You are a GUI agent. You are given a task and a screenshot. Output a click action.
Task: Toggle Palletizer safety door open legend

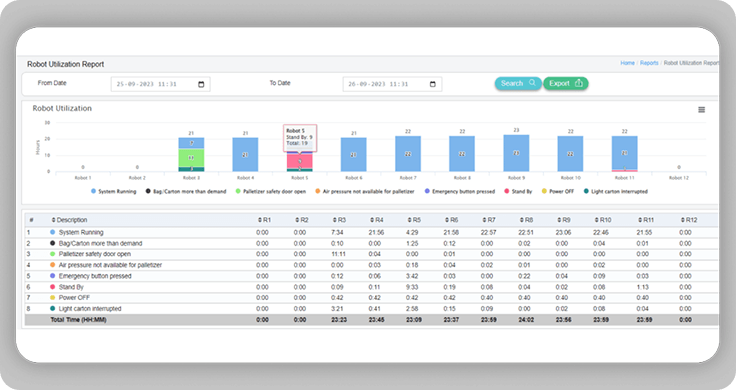coord(271,191)
